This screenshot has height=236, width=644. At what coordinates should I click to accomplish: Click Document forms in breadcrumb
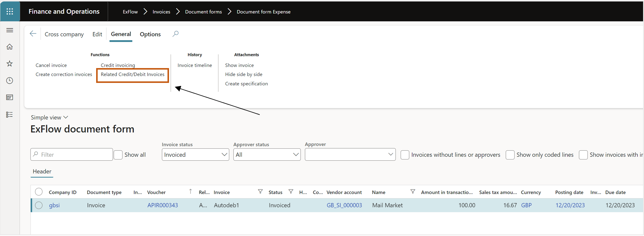[203, 12]
